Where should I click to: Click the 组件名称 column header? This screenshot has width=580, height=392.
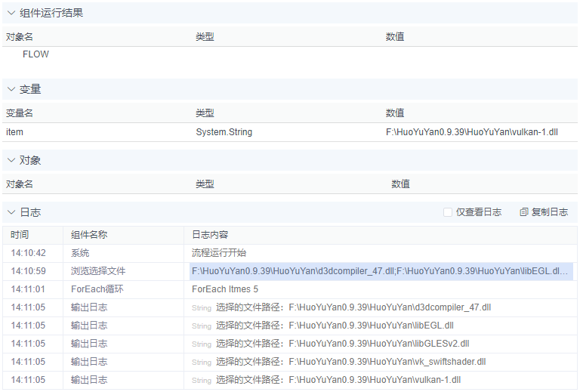pos(89,234)
